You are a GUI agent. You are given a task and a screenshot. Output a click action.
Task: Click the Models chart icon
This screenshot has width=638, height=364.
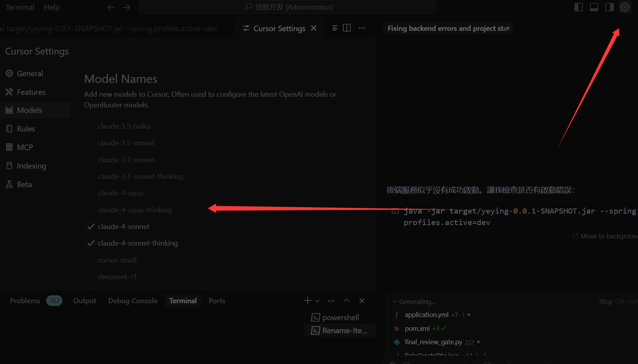pos(9,110)
